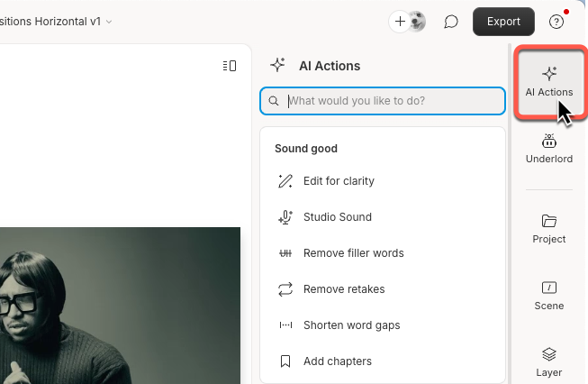Viewport: 588px width, 384px height.
Task: Click the plus invite collaborator button
Action: [400, 22]
